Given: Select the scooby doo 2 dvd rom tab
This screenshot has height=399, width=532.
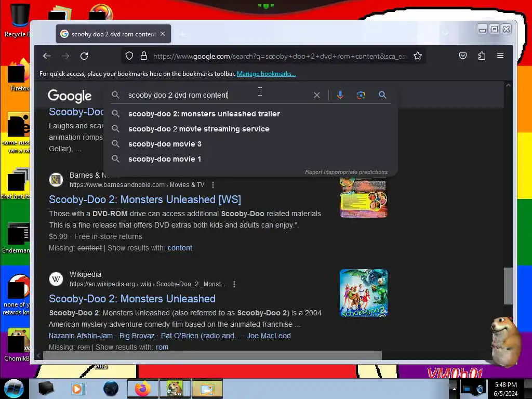Looking at the screenshot, I should (113, 34).
